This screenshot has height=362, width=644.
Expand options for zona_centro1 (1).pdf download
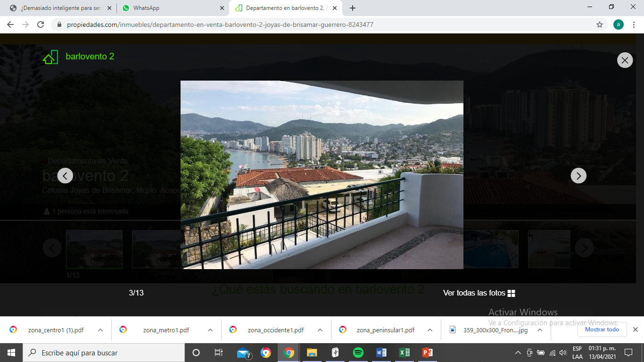[x=100, y=330]
